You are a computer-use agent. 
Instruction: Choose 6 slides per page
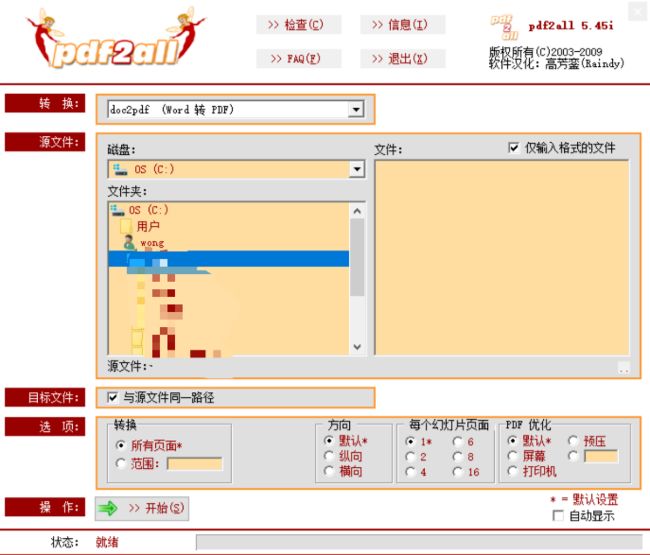click(x=458, y=441)
